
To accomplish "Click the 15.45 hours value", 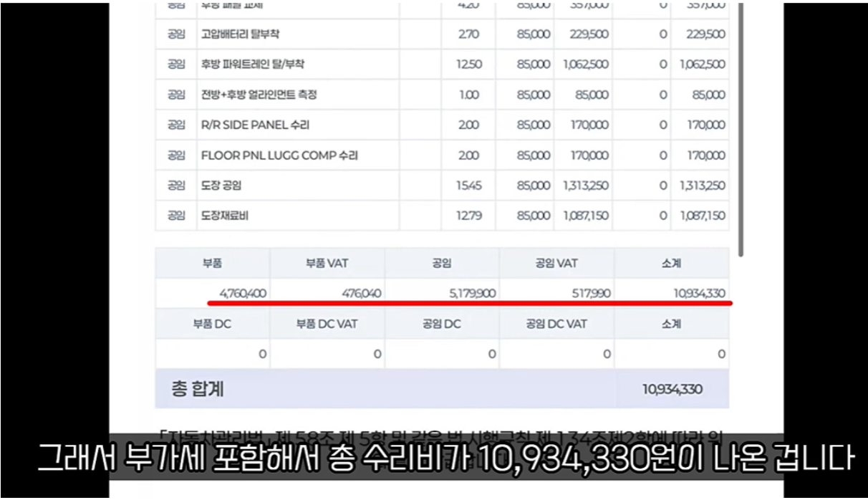I will (469, 186).
